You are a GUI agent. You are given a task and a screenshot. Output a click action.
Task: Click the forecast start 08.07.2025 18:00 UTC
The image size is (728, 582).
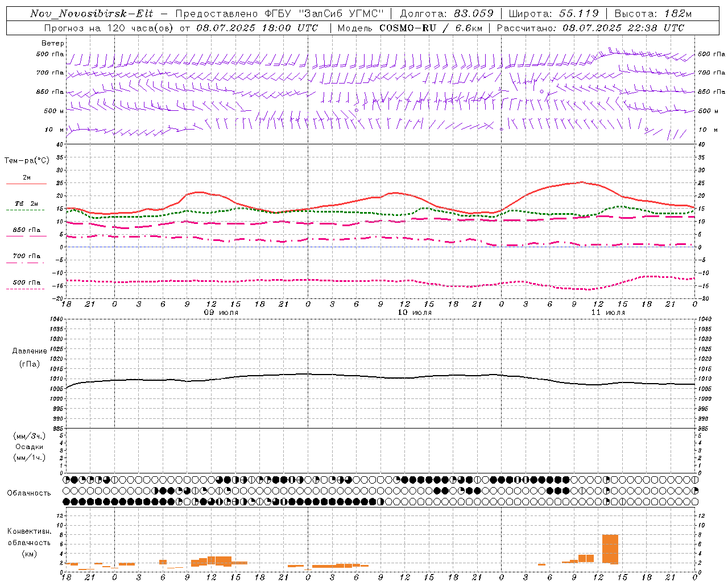tap(257, 28)
